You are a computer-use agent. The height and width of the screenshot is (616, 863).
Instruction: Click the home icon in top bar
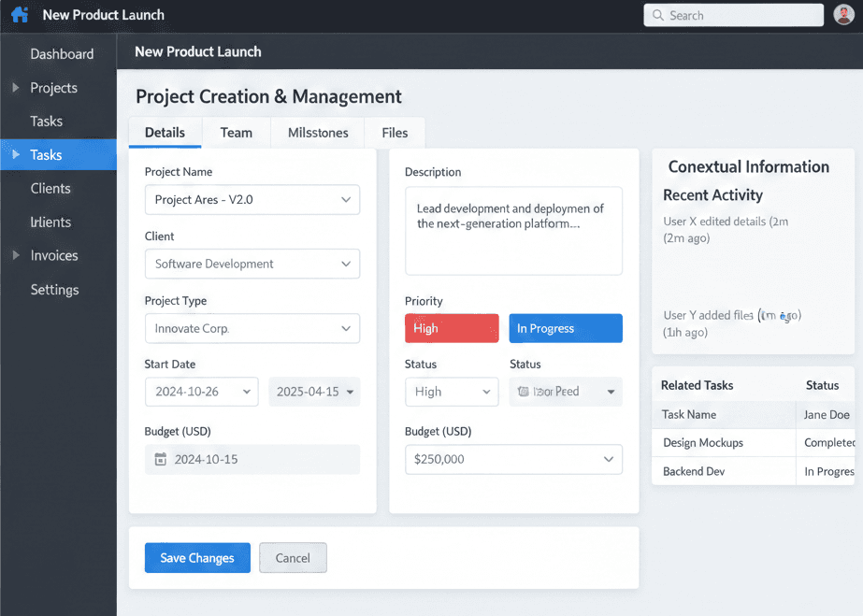coord(20,15)
